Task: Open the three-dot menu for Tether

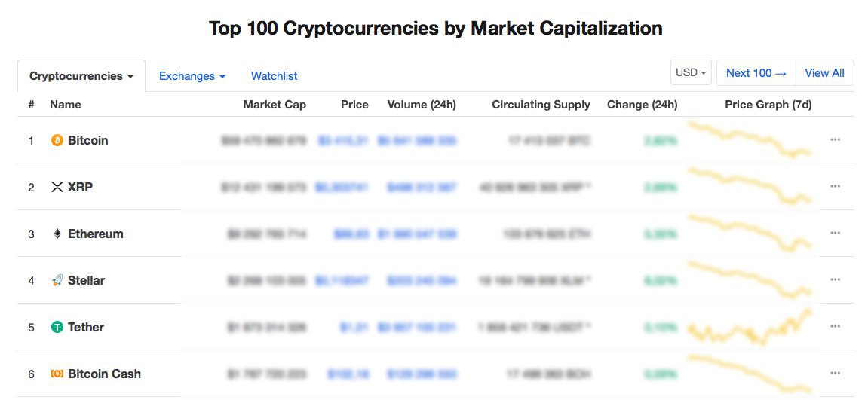Action: click(x=835, y=327)
